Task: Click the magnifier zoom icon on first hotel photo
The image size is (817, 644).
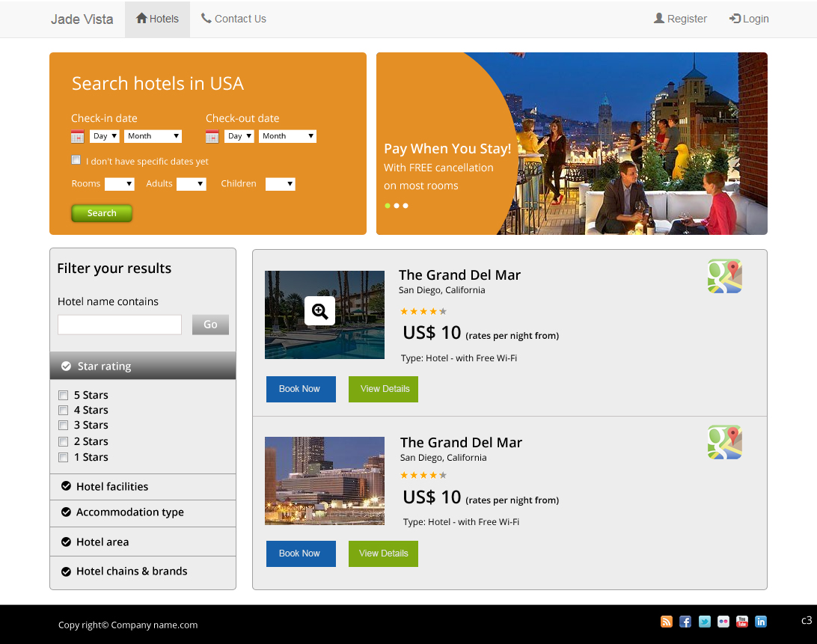Action: pos(319,311)
